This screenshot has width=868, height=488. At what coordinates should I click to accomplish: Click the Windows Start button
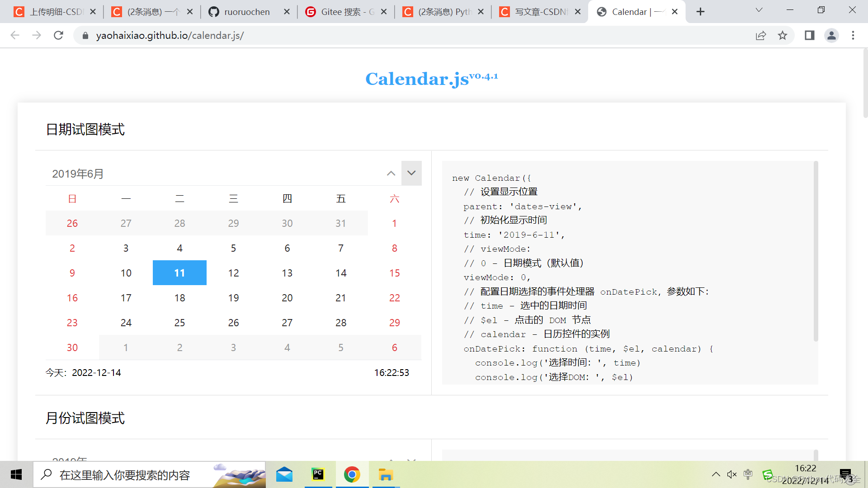tap(16, 474)
